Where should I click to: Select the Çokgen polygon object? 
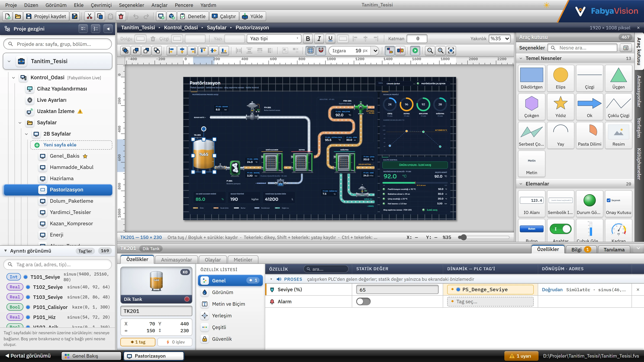click(x=532, y=107)
